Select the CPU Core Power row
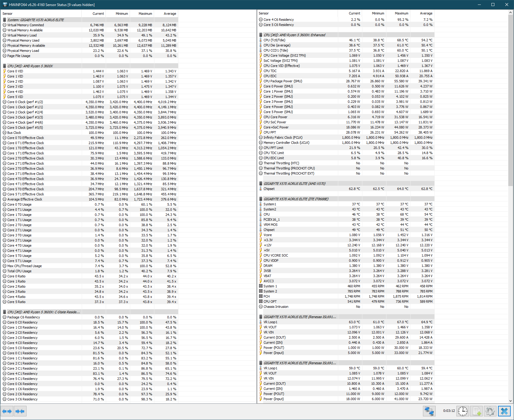This screenshot has width=514, height=420. tap(346, 117)
